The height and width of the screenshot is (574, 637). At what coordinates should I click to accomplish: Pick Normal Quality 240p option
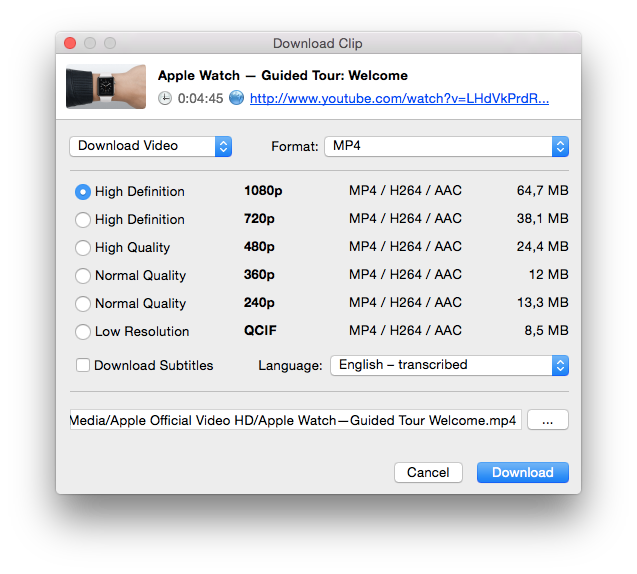tap(83, 304)
